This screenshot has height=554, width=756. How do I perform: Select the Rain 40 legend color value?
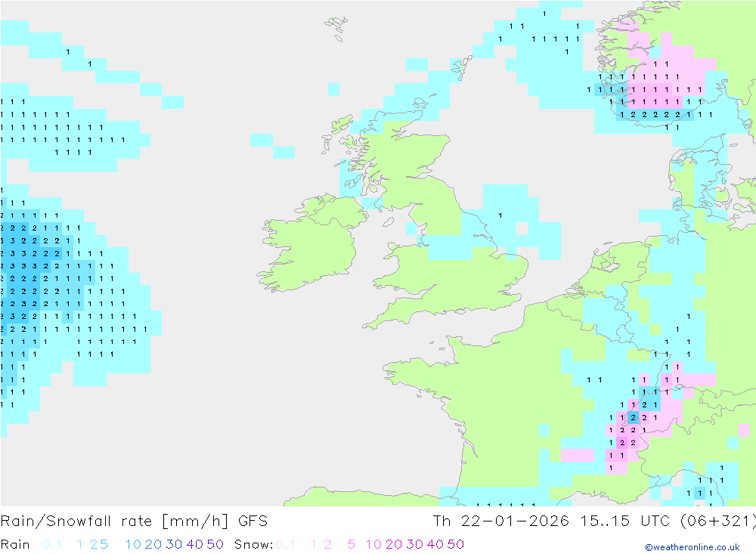195,544
